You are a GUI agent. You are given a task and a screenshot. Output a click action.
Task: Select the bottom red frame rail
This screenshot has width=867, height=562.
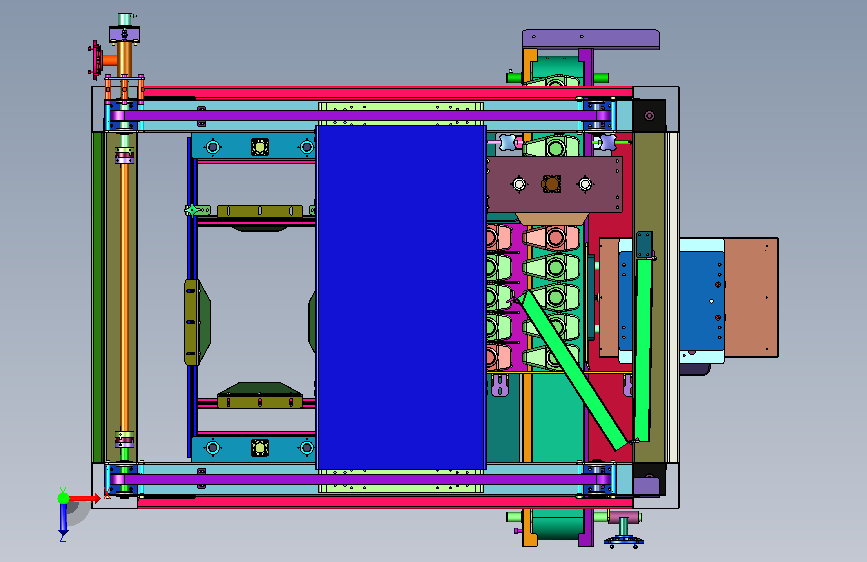[x=385, y=502]
